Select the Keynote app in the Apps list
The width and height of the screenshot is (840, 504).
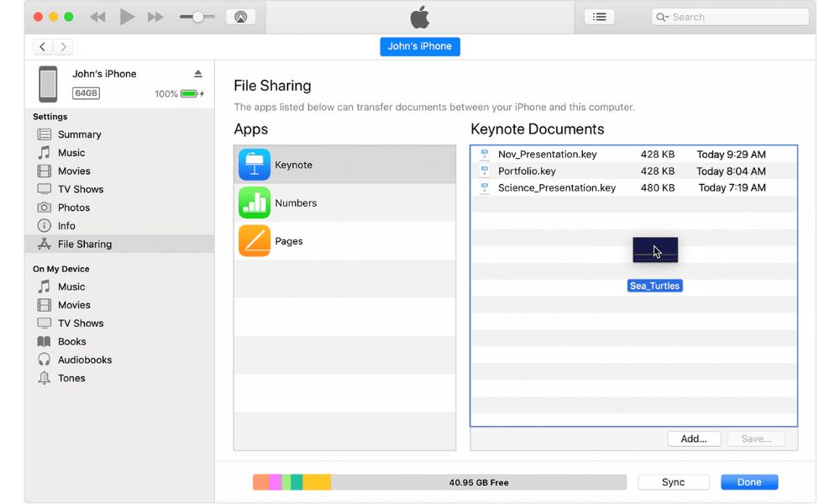tap(292, 165)
